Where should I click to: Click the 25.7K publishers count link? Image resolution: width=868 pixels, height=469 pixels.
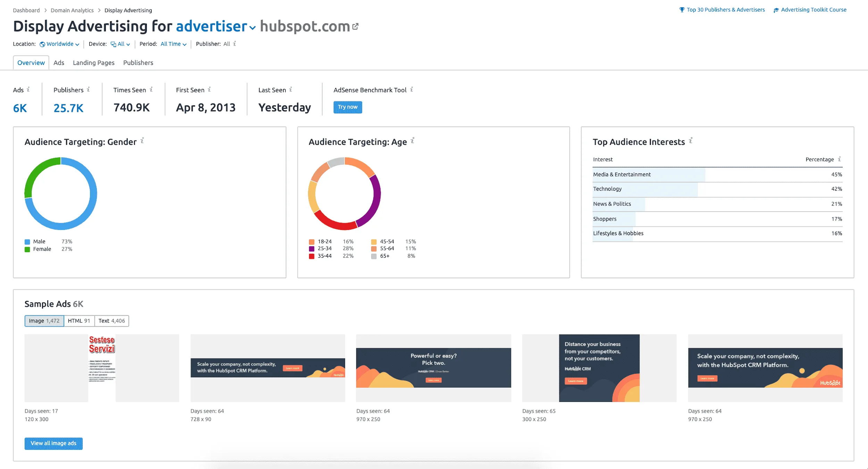[68, 108]
